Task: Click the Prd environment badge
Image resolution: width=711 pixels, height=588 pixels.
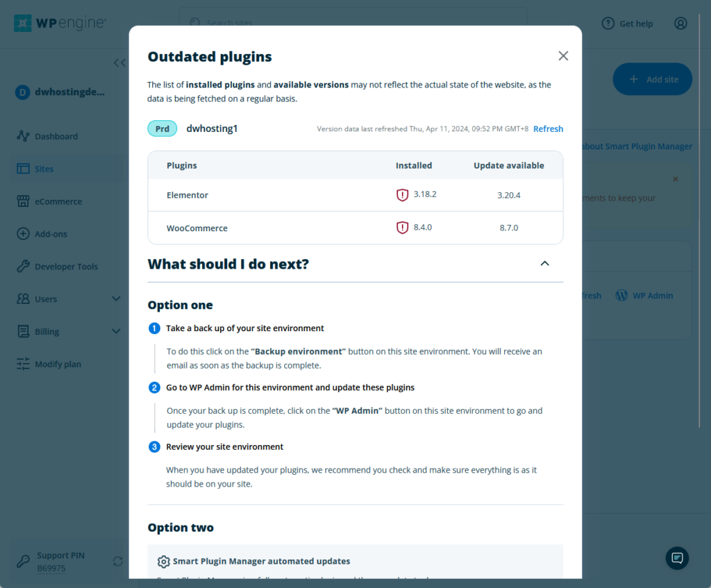Action: click(x=162, y=128)
